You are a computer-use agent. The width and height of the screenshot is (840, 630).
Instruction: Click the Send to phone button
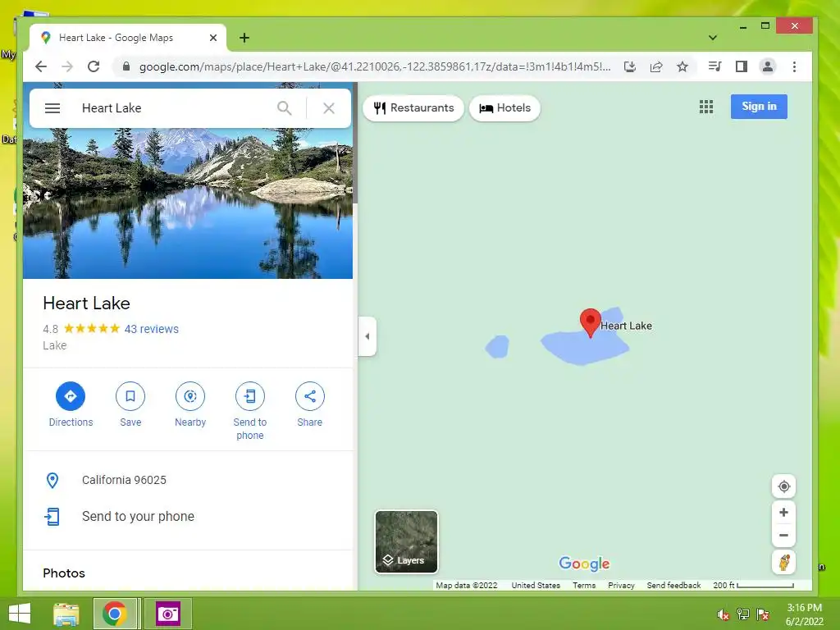click(250, 411)
